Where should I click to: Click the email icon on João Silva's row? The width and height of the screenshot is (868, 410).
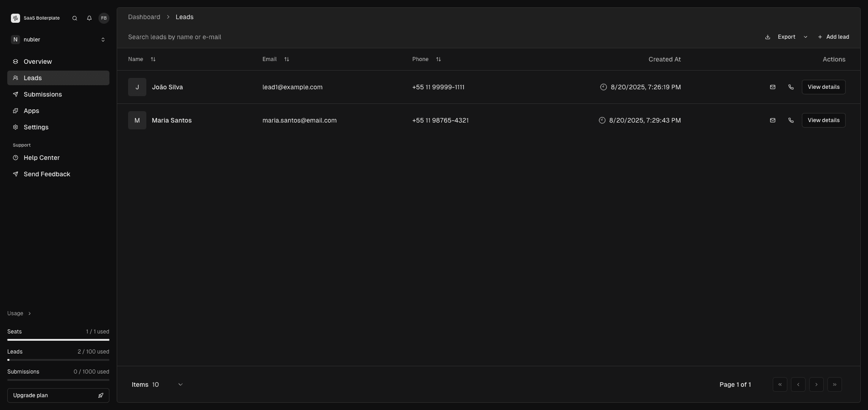(773, 87)
